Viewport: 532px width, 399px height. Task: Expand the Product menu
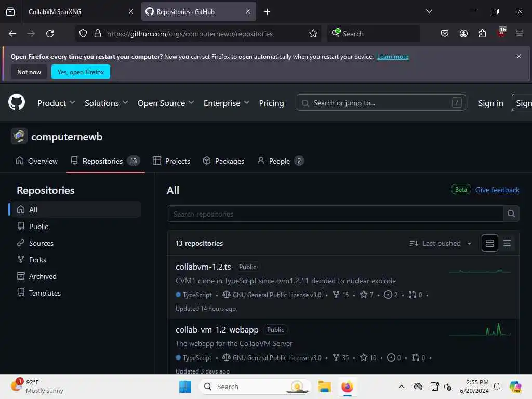pos(56,103)
